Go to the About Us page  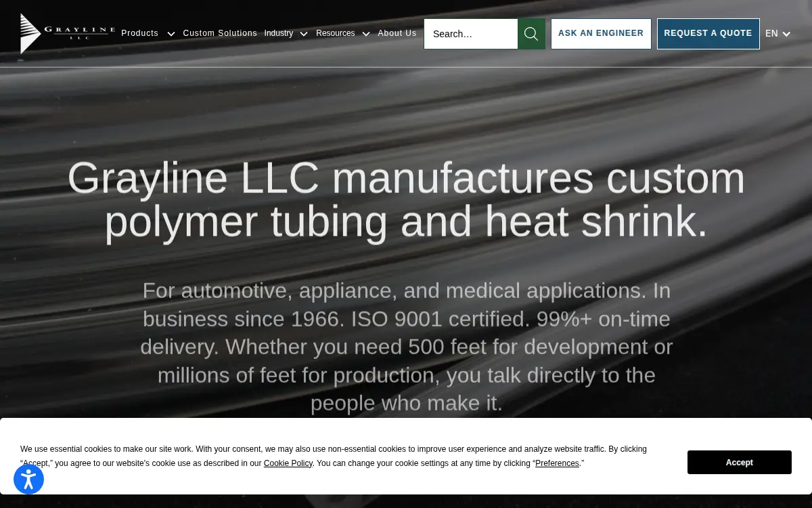(x=397, y=33)
